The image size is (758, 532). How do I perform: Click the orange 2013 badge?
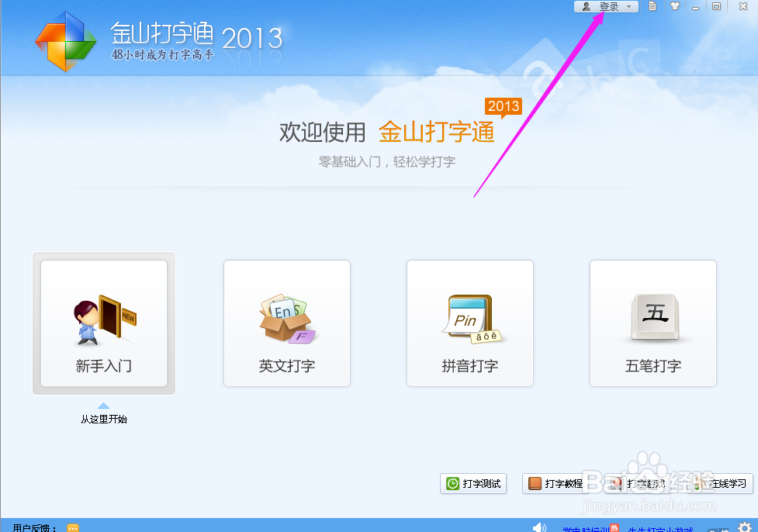coord(504,107)
